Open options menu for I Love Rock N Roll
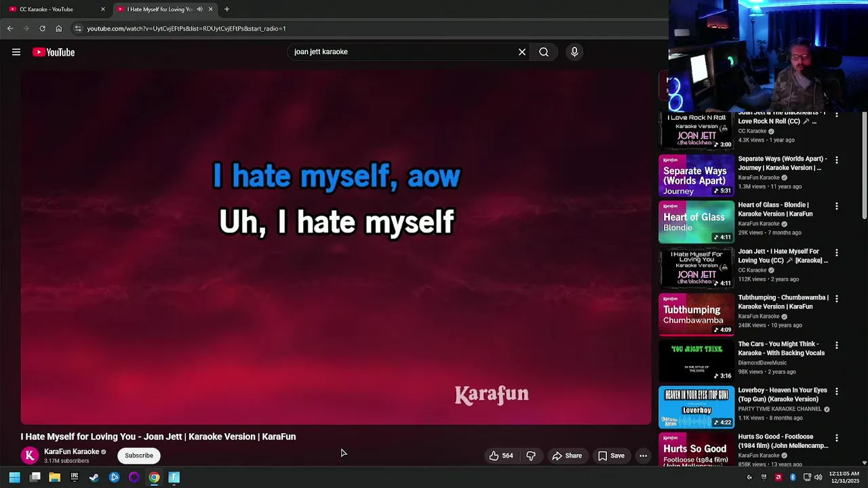The image size is (868, 488). pyautogui.click(x=837, y=115)
